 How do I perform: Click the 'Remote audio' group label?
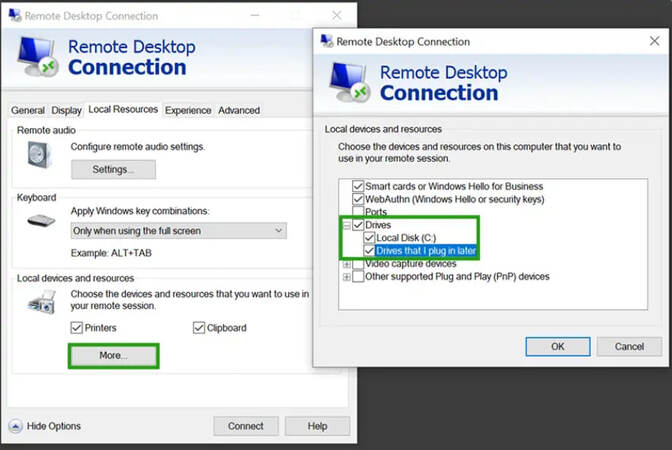coord(46,130)
